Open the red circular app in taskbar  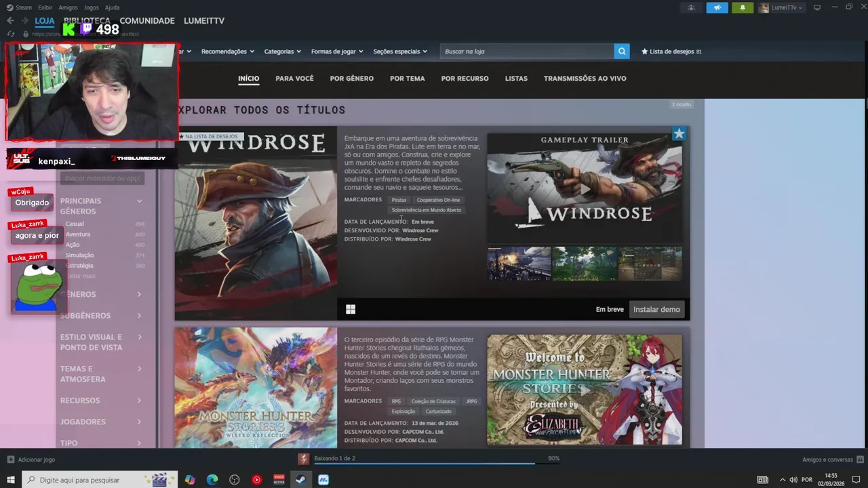coord(256,480)
